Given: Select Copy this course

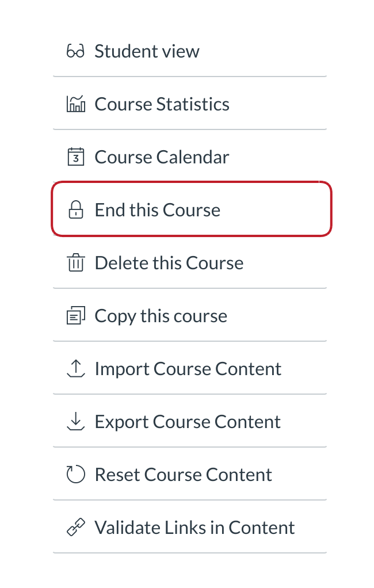Looking at the screenshot, I should pyautogui.click(x=161, y=316).
